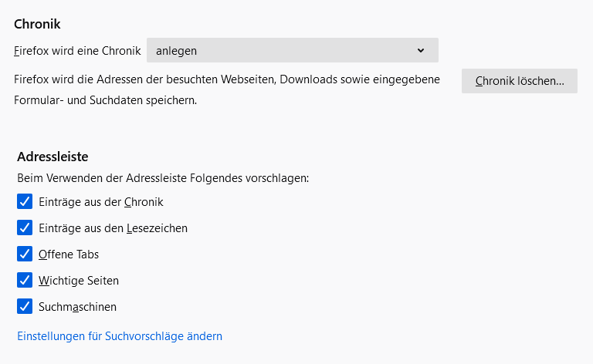Click the "Offene Tabs" label text
This screenshot has width=593, height=364.
69,254
